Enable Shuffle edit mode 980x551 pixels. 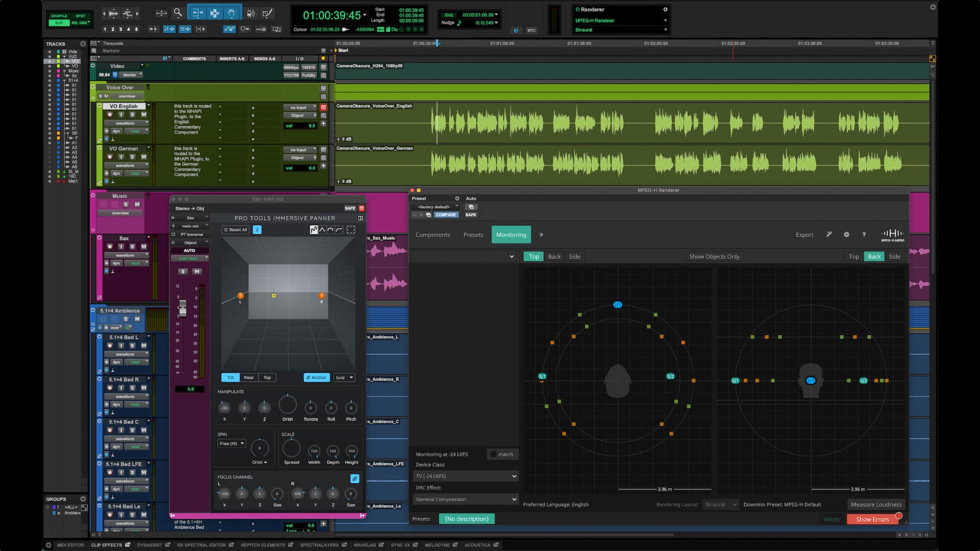coord(59,16)
